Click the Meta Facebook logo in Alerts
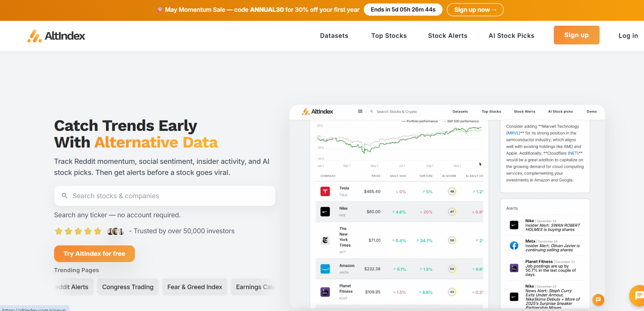 coord(514,245)
